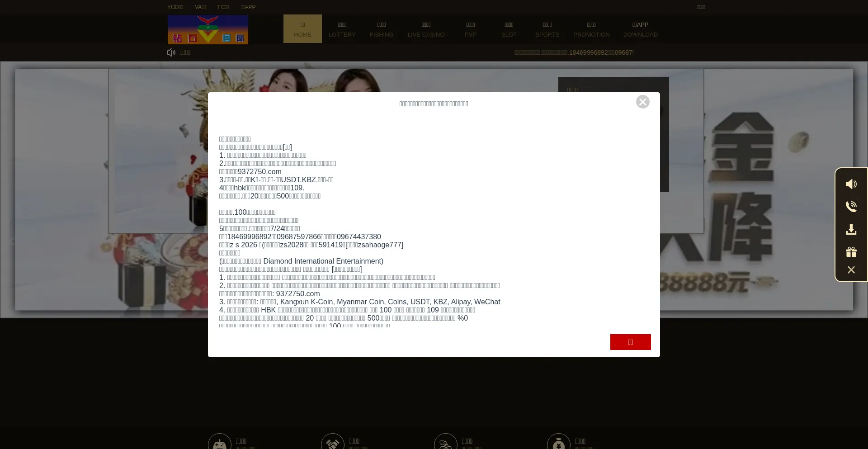
Task: Click the scrolling announcement text in the ticker bar
Action: [574, 52]
